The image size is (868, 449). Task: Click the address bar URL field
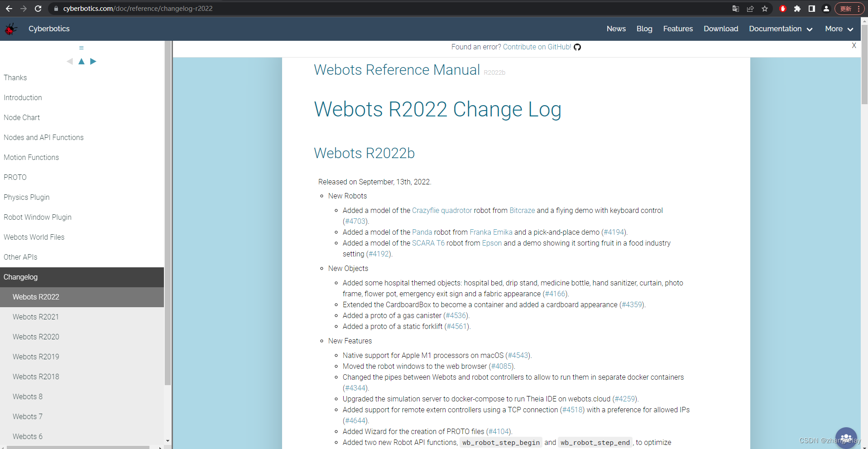pyautogui.click(x=389, y=9)
